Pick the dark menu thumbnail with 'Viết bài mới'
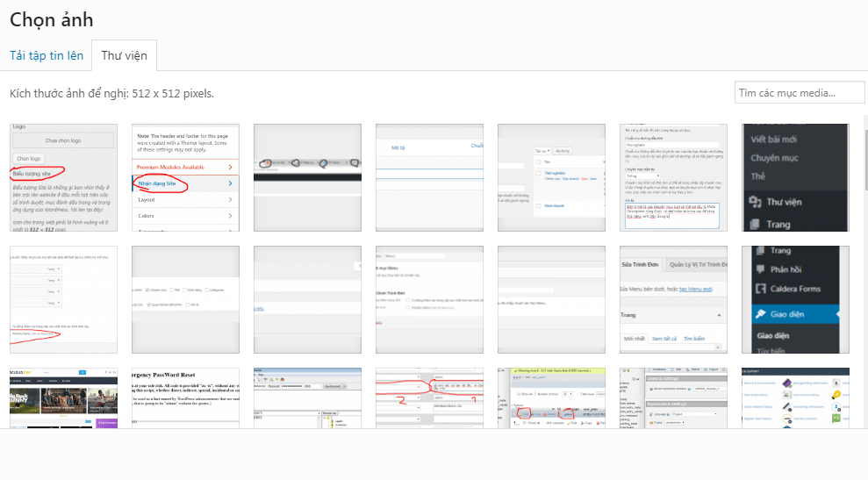868x480 pixels. pyautogui.click(x=795, y=177)
